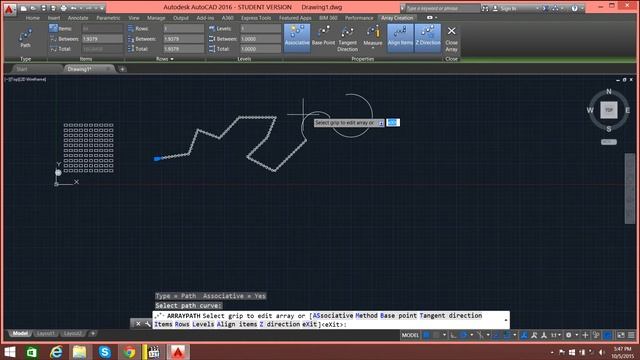Image resolution: width=640 pixels, height=360 pixels.
Task: Open the Home ribbon tab
Action: (33, 18)
